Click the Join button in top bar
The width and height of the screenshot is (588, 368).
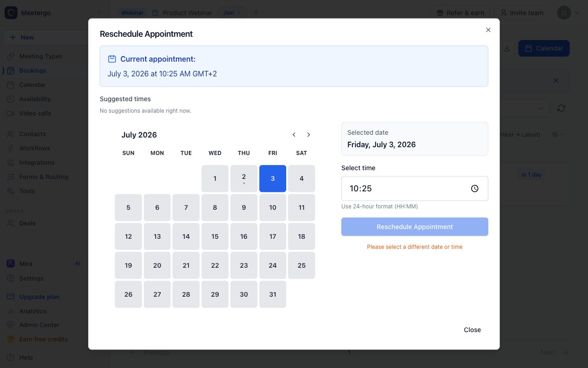click(232, 13)
